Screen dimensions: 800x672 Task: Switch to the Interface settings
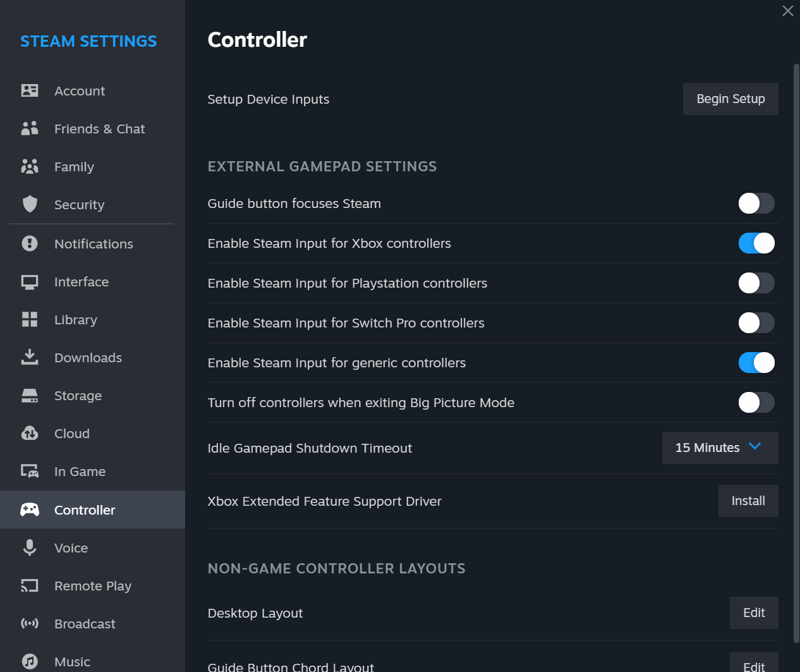(82, 282)
